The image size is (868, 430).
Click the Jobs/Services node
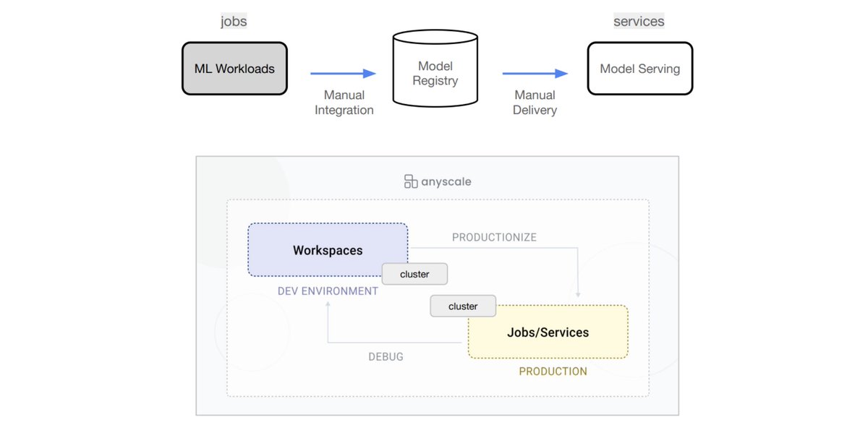(x=548, y=332)
